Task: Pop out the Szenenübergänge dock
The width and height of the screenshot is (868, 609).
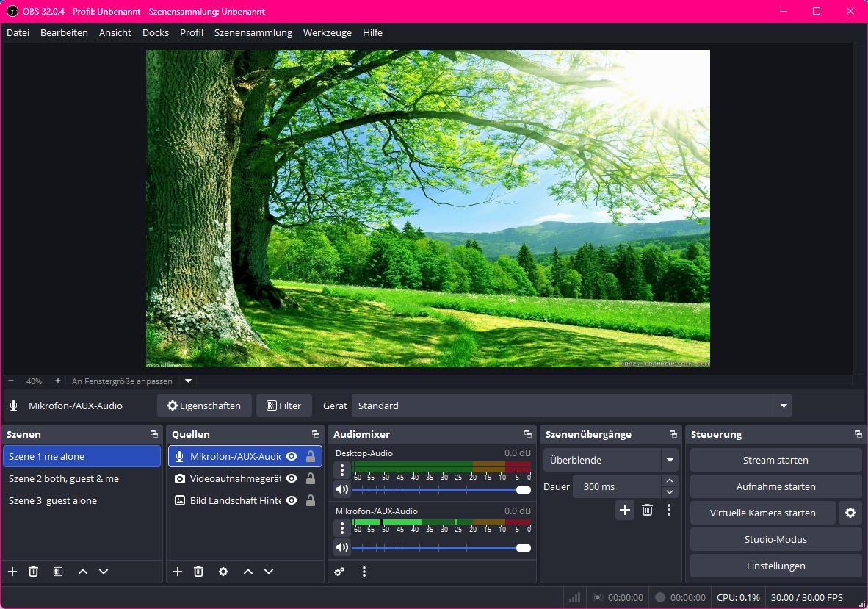Action: [673, 435]
